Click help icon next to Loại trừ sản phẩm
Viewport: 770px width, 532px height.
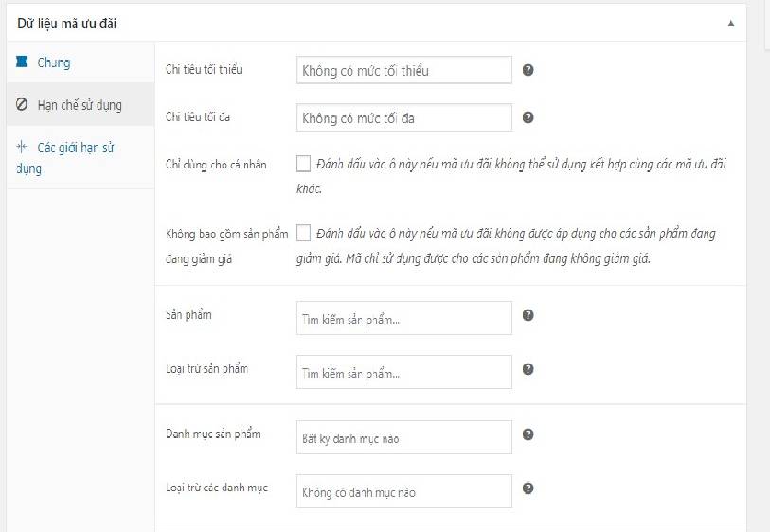pos(528,369)
